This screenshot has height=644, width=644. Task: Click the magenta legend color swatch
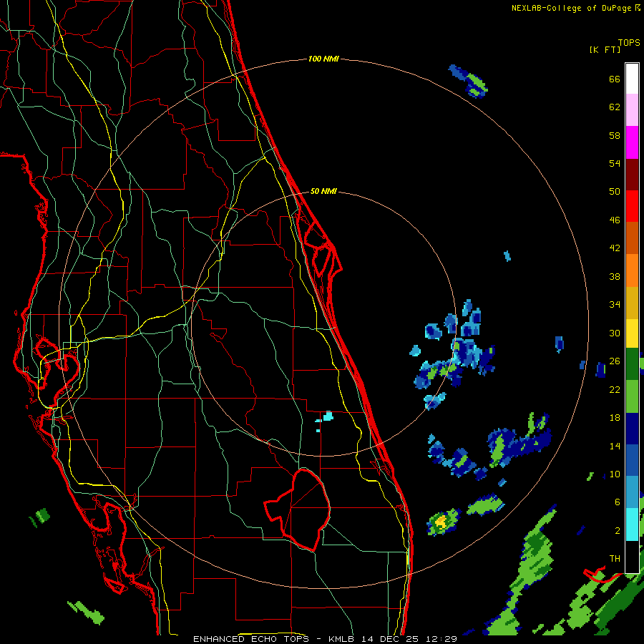(632, 142)
